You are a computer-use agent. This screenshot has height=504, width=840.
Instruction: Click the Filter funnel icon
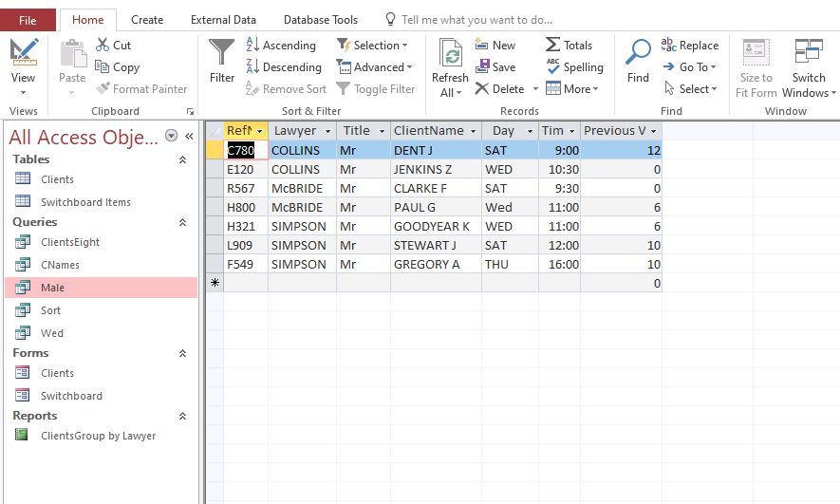(222, 55)
